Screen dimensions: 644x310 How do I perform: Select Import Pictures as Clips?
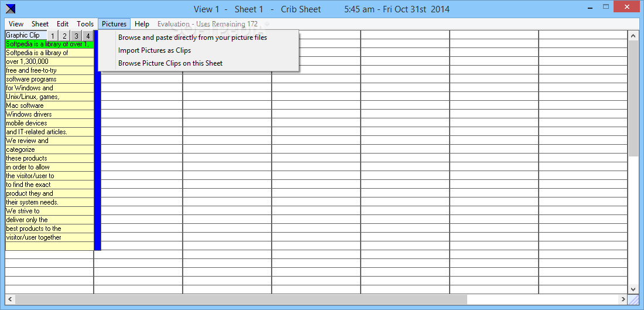(198, 50)
